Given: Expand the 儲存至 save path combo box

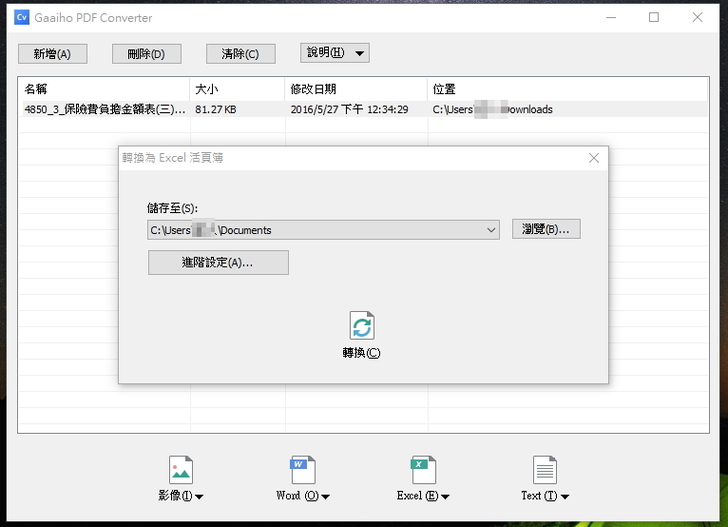Looking at the screenshot, I should pos(491,230).
